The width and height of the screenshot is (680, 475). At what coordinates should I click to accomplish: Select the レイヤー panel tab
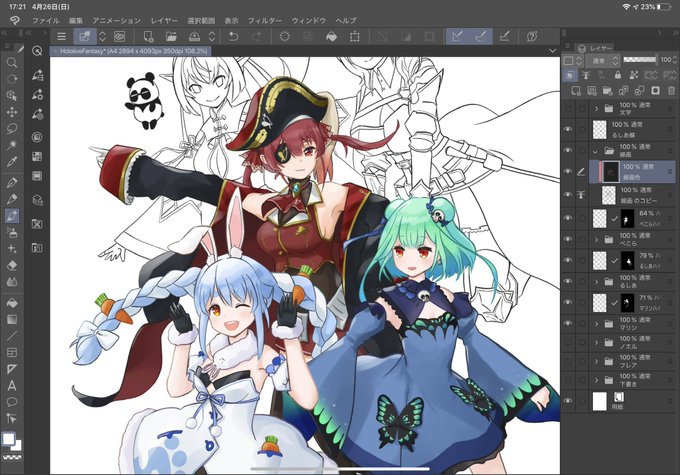595,48
